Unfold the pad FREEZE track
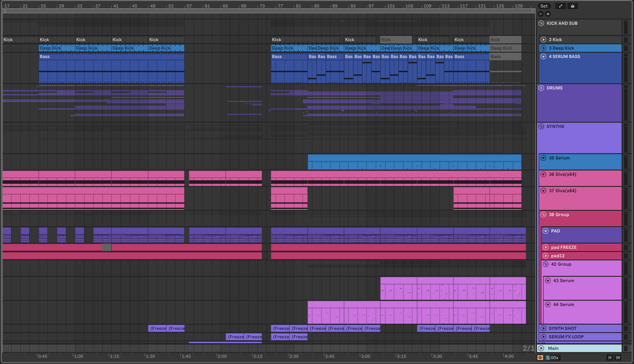This screenshot has width=634, height=364. coord(545,247)
